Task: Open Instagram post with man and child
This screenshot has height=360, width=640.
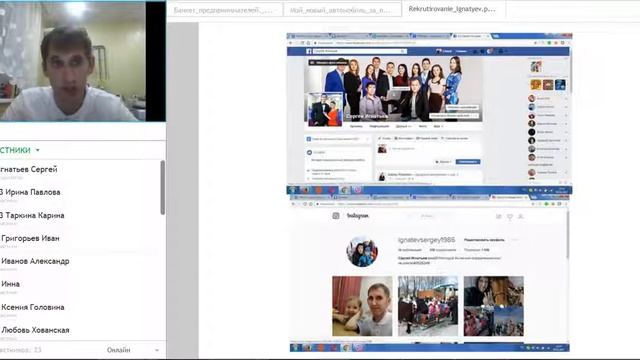Action: coord(362,306)
